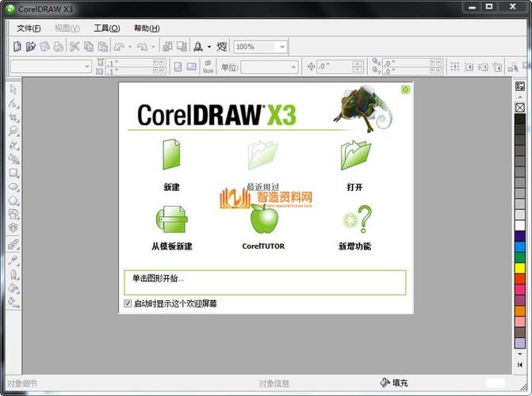Click the Undo toolbar icon
Screen dimensions: 532x396
click(119, 47)
